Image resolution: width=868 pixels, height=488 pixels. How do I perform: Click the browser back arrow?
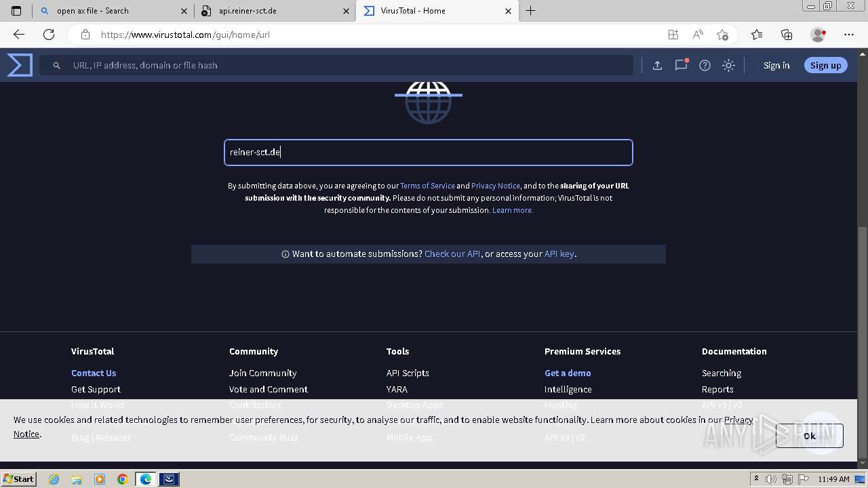click(x=19, y=35)
